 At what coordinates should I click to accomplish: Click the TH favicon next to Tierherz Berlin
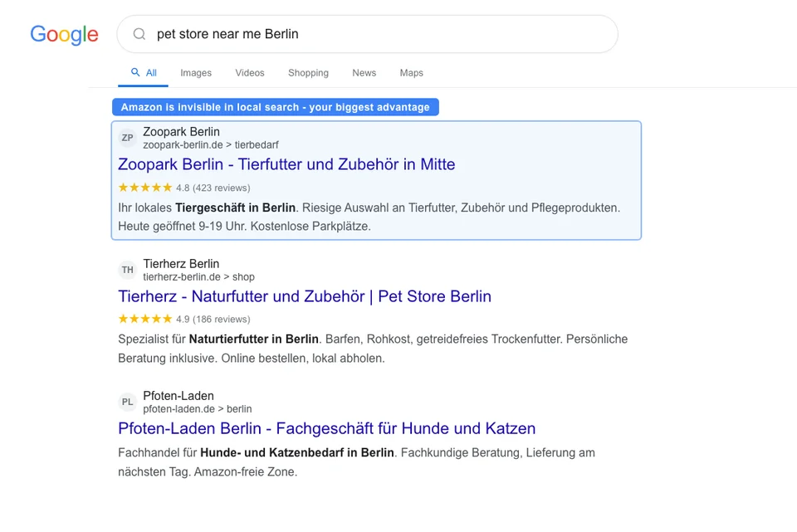tap(127, 269)
